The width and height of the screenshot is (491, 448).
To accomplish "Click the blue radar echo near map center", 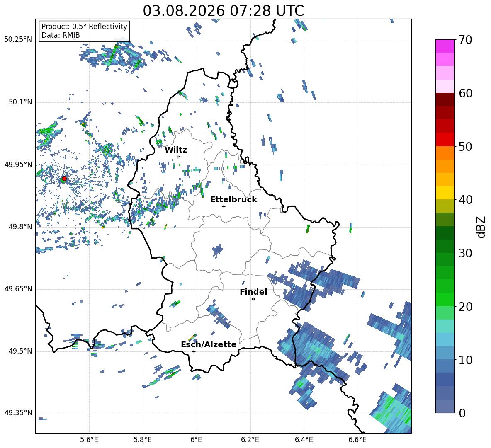I will pyautogui.click(x=217, y=250).
